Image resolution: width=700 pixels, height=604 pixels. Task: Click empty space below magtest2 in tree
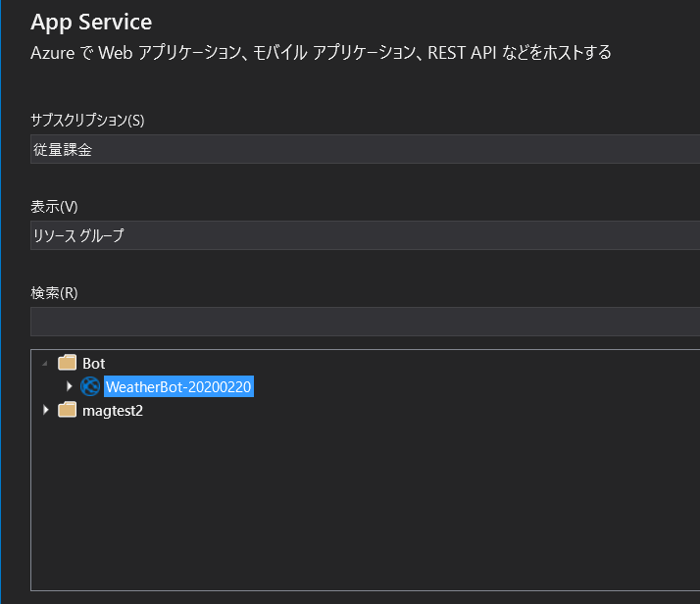[x=365, y=504]
